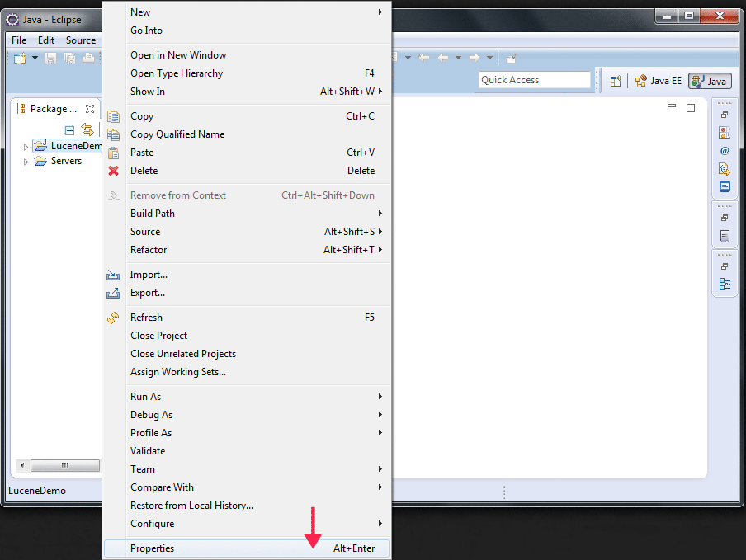The image size is (746, 560).
Task: Close the Package Explorer view tab
Action: coord(90,109)
